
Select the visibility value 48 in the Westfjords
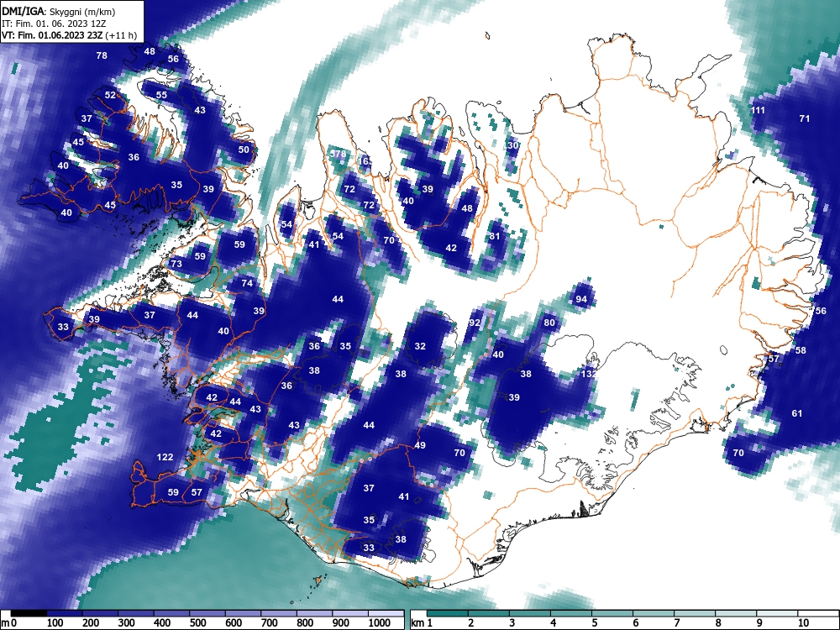150,51
